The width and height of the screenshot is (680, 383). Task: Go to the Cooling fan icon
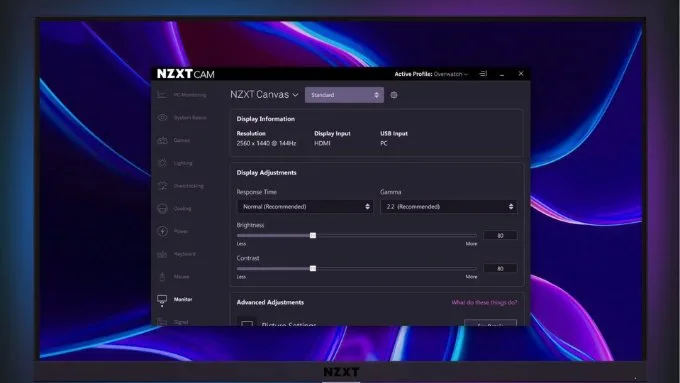point(162,208)
